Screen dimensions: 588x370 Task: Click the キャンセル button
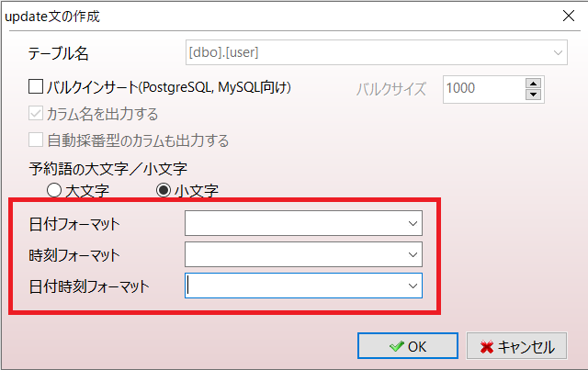[516, 345]
